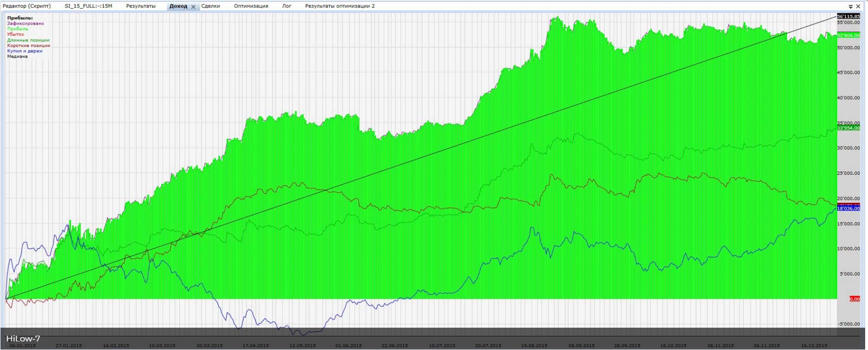Open the Лог tab
The width and height of the screenshot is (868, 350).
[286, 6]
